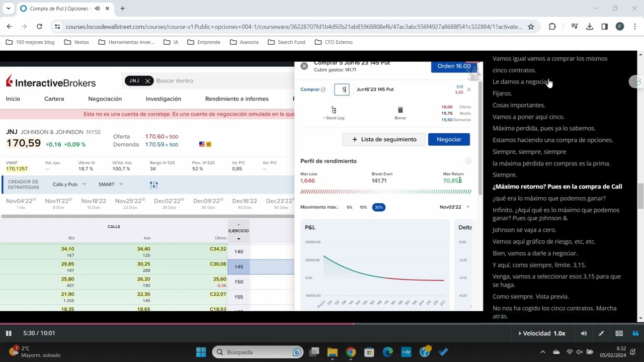Add a Stock Leg to the strategy
This screenshot has height=362, width=644.
334,113
